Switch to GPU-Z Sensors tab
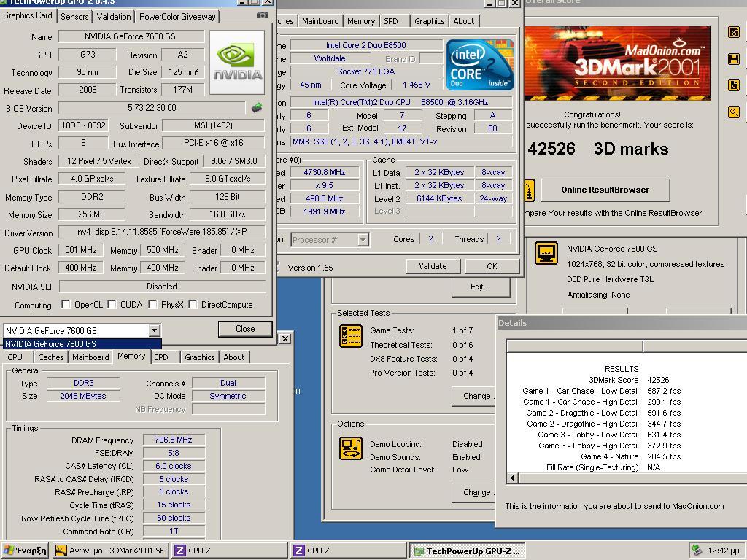The width and height of the screenshot is (747, 560). (x=74, y=17)
